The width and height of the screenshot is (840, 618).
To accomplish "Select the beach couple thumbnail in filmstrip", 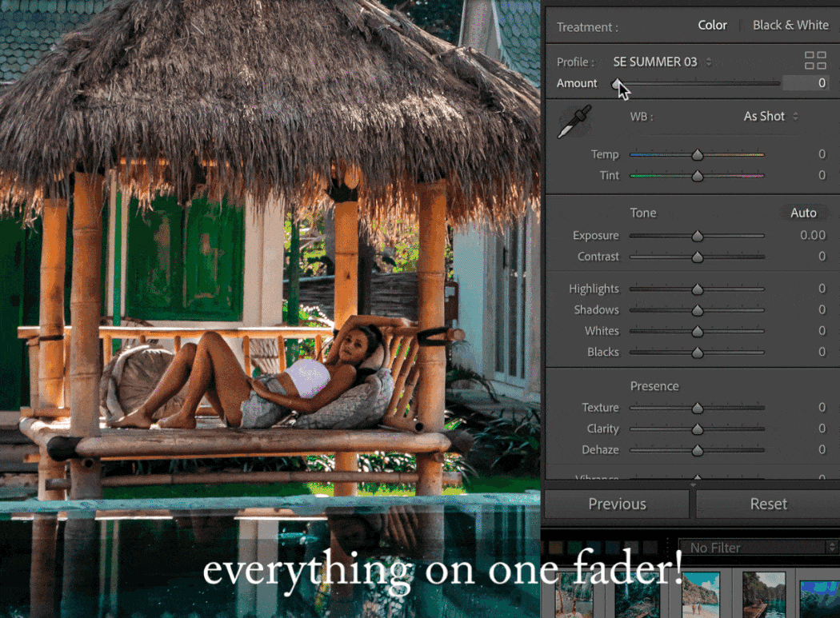I will point(699,596).
